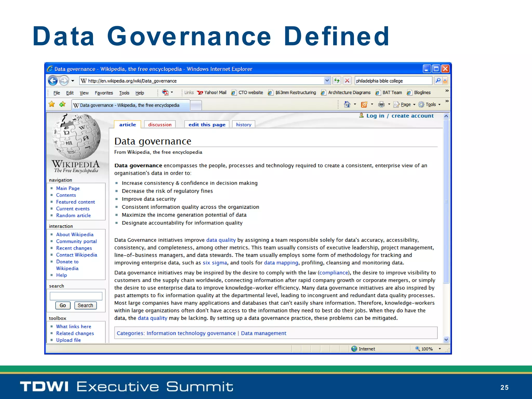Click the Go button
Image resolution: width=532 pixels, height=399 pixels.
[x=63, y=305]
